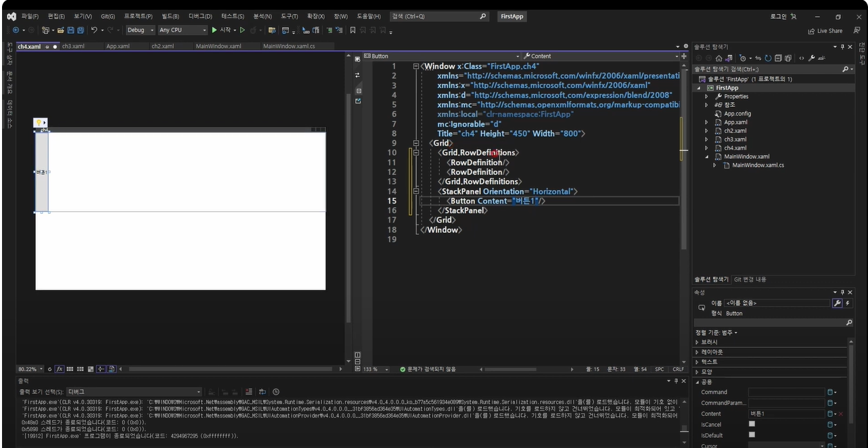This screenshot has width=868, height=448.
Task: Toggle the IsDefault checkbox
Action: click(752, 435)
